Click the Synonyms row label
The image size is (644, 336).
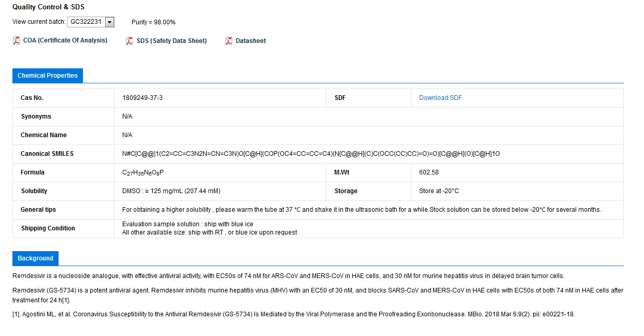point(36,116)
